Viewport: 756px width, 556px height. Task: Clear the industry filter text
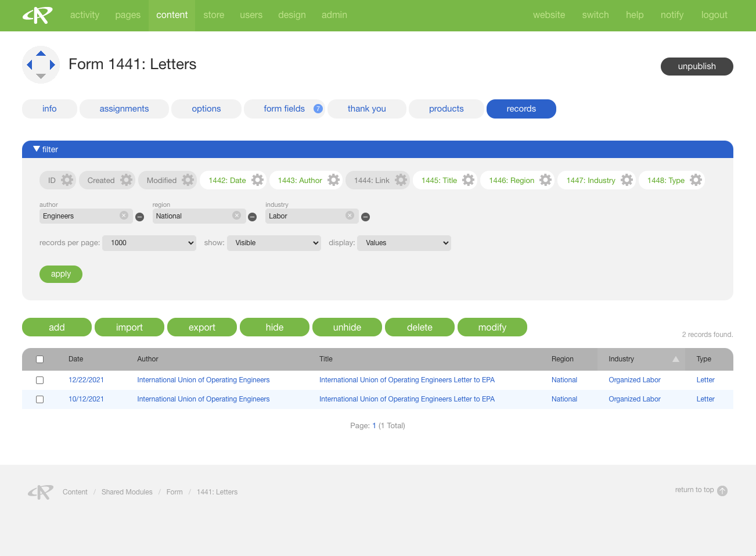[x=350, y=216]
